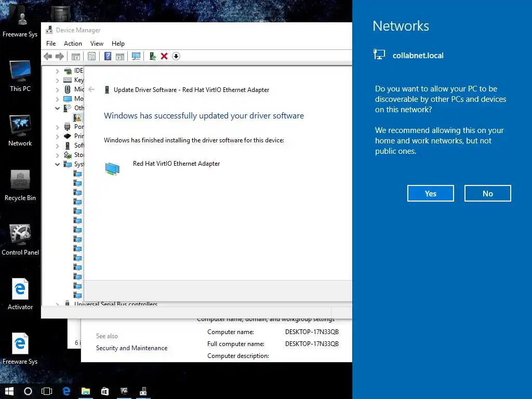
Task: Expand the Ports node
Action: pos(57,127)
